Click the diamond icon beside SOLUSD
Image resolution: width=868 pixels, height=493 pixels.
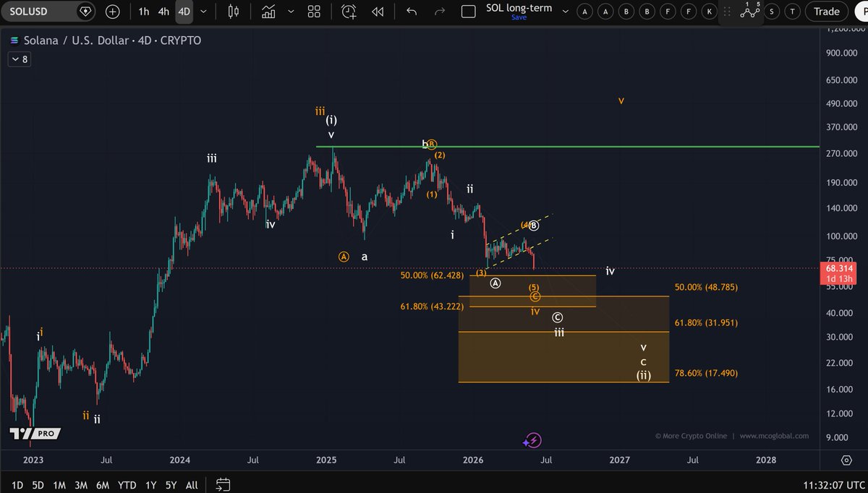tap(85, 12)
